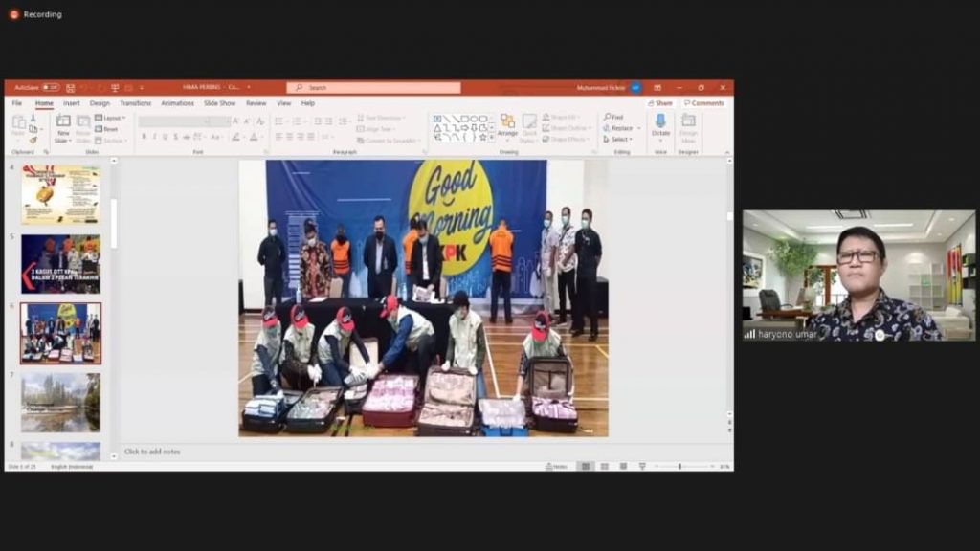This screenshot has height=551, width=980.
Task: Open the Shape Fill dropdown
Action: pos(561,118)
